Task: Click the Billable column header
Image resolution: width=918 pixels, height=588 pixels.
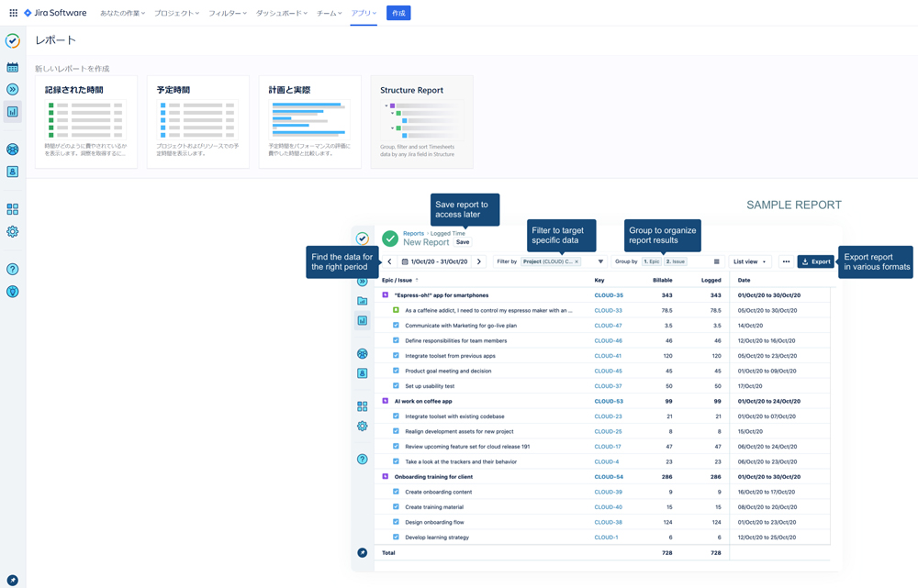Action: pyautogui.click(x=663, y=281)
